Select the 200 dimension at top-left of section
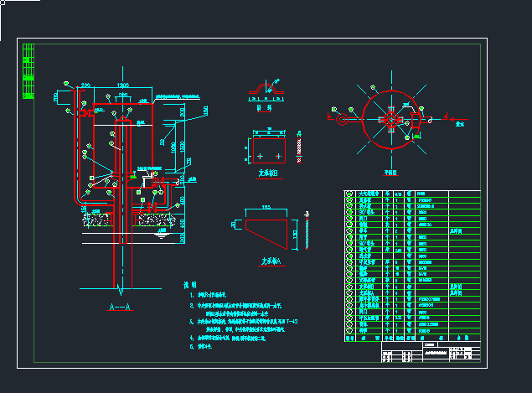532x393 pixels. (x=85, y=85)
